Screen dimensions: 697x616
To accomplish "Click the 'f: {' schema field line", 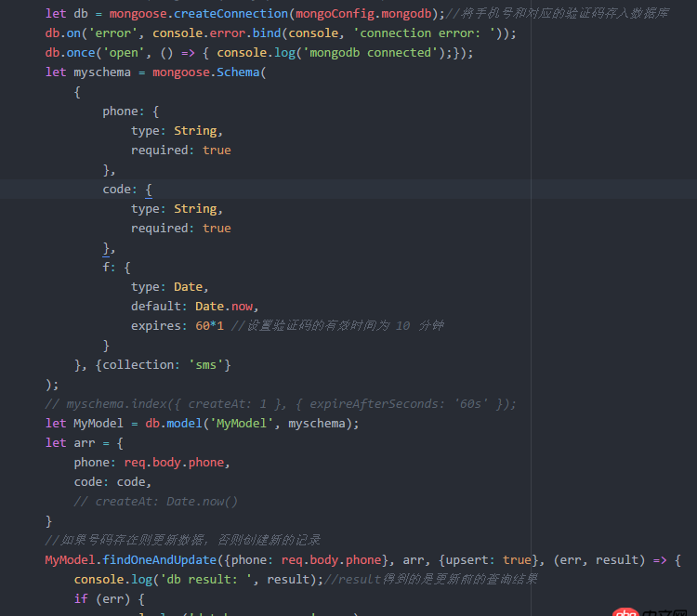I will click(x=116, y=268).
